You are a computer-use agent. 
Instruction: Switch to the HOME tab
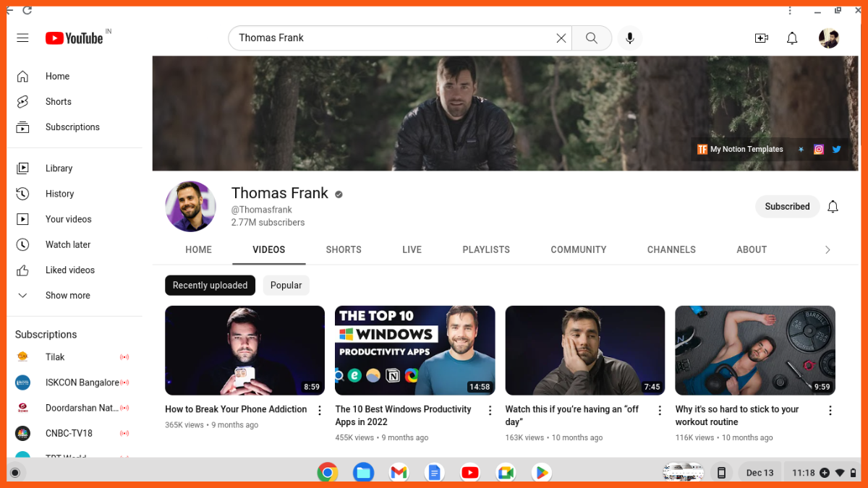click(198, 249)
